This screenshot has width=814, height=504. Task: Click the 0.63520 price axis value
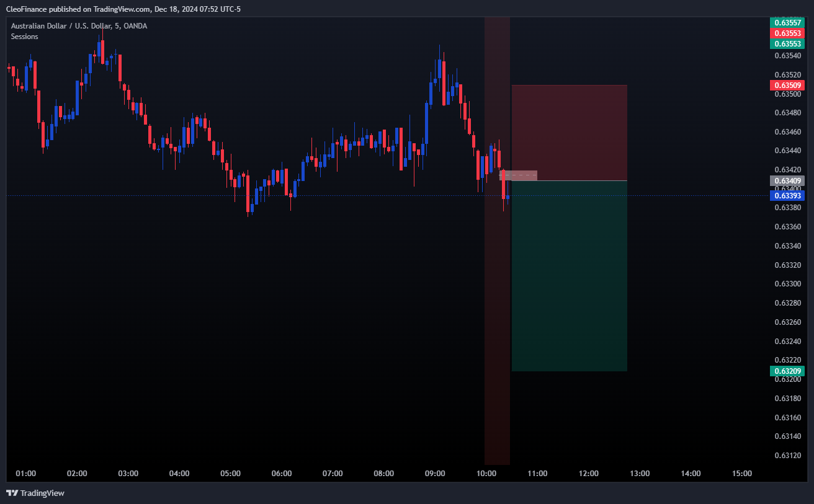click(x=788, y=75)
